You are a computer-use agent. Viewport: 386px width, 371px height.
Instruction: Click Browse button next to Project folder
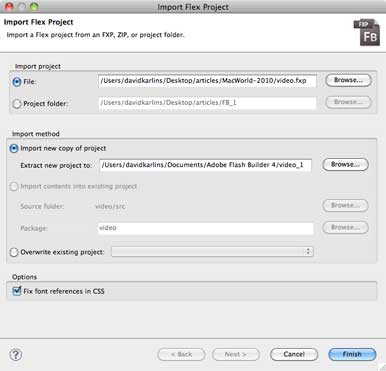(348, 102)
